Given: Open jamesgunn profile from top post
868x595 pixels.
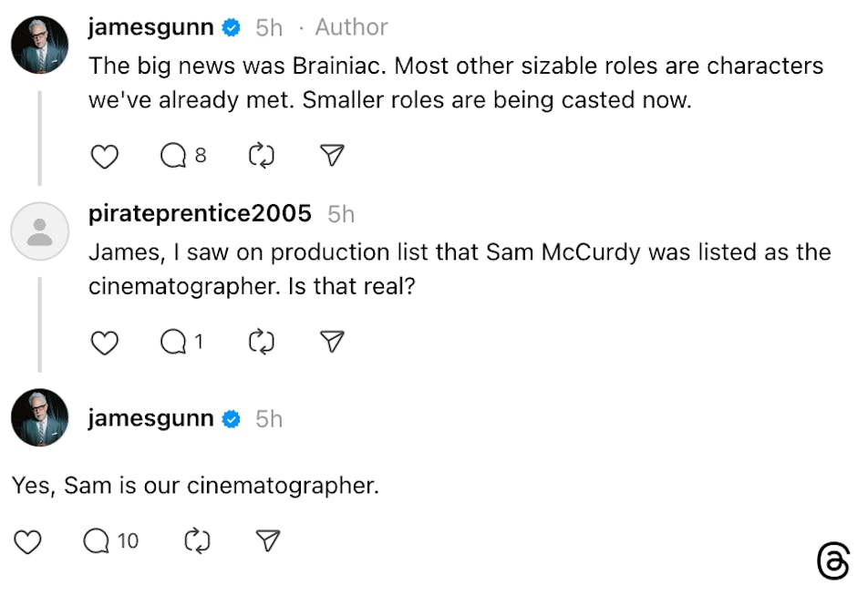Looking at the screenshot, I should (151, 27).
